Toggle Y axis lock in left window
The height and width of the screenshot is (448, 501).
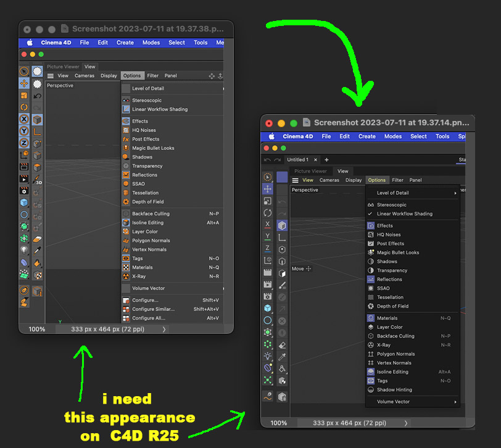point(24,131)
